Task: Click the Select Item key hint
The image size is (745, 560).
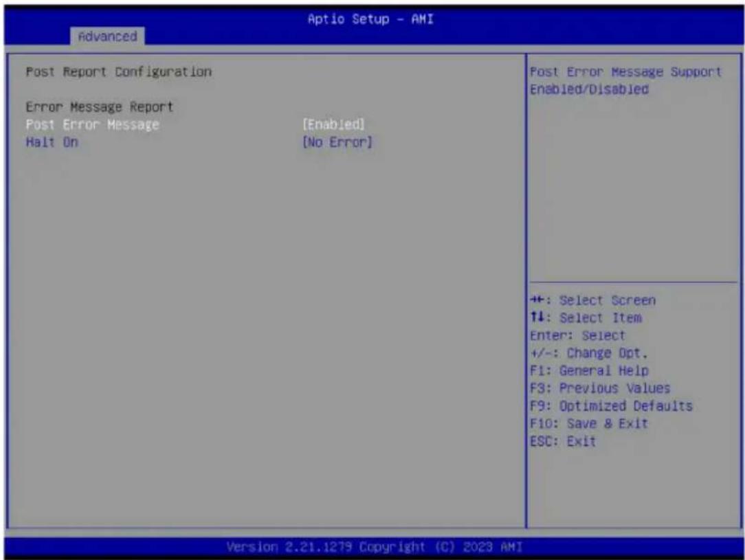Action: coord(586,317)
